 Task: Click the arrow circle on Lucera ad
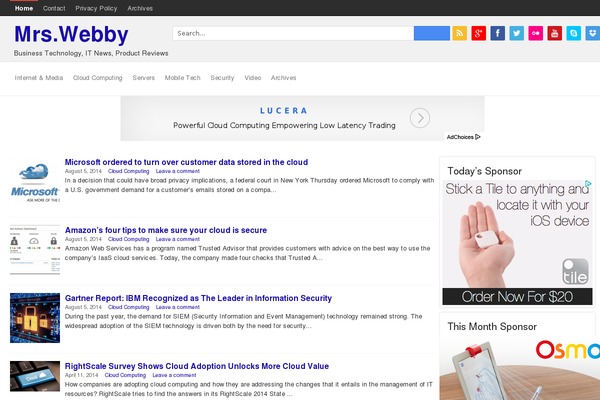pos(420,118)
